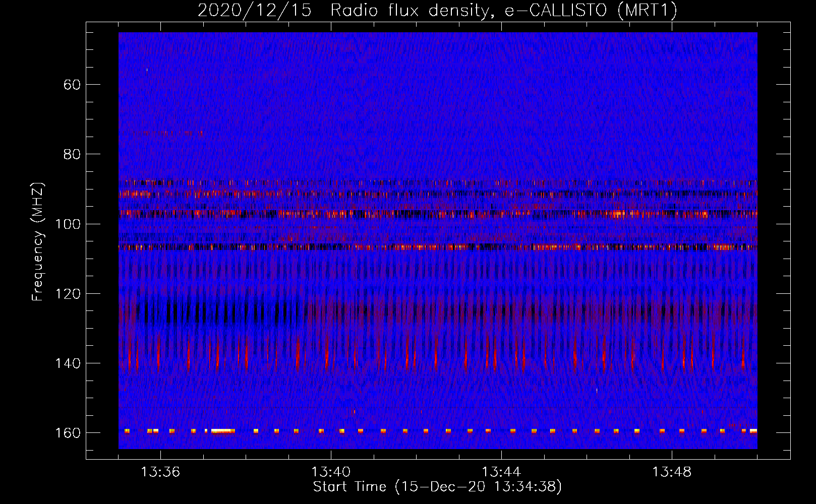Click the 13:44 time tick label
Viewport: 816px width, 504px height.
click(x=501, y=472)
